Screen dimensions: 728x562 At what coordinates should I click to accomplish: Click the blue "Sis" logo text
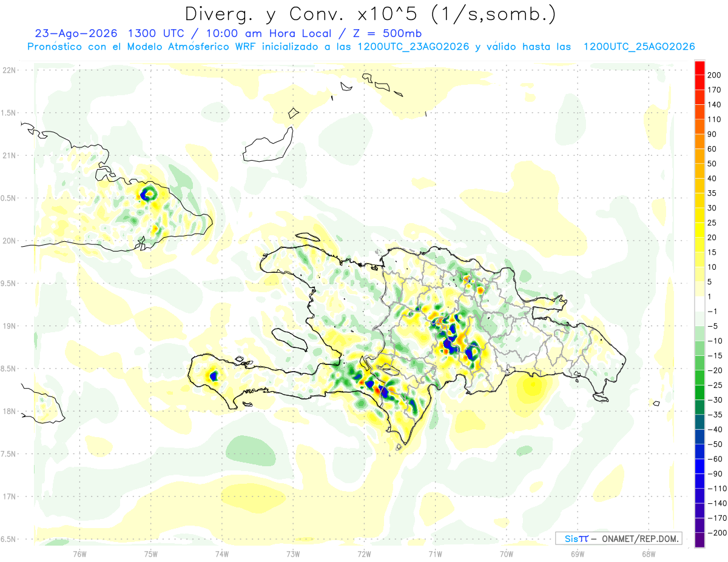click(572, 538)
